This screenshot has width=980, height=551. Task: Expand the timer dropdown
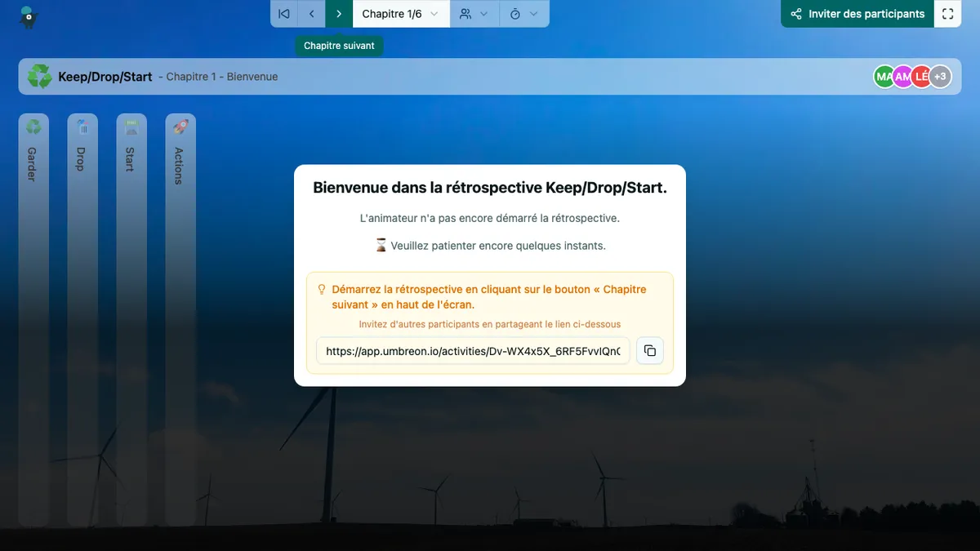click(523, 14)
